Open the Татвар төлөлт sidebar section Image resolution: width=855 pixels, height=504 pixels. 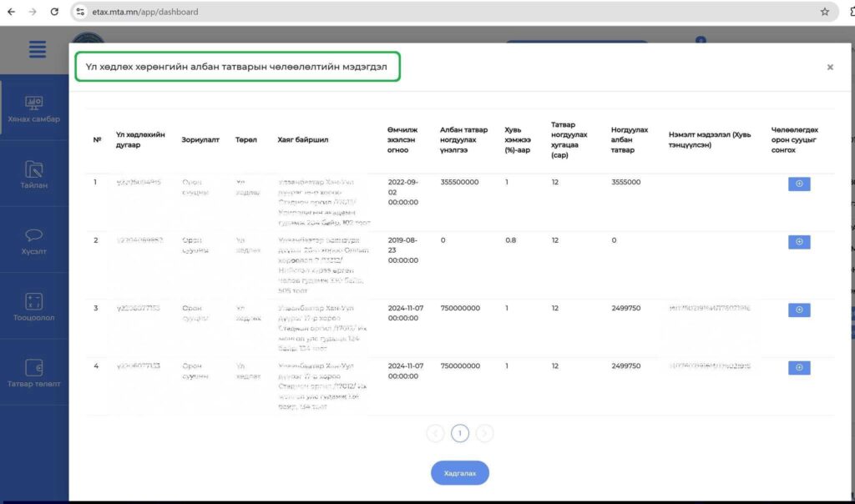click(x=34, y=374)
